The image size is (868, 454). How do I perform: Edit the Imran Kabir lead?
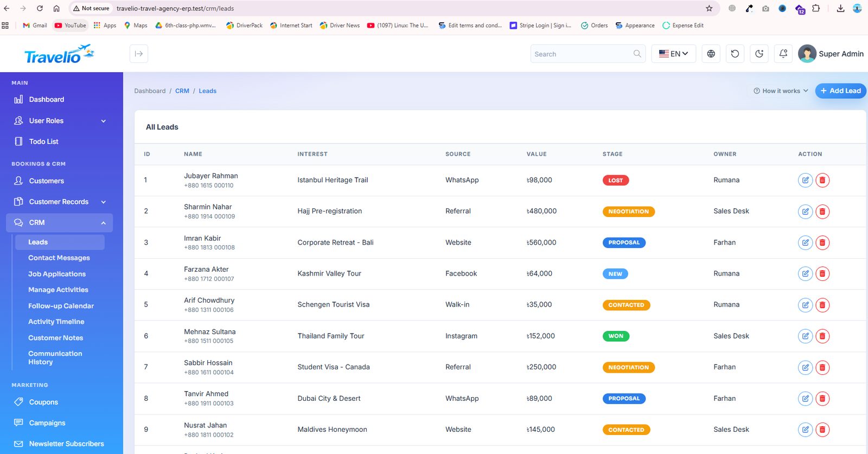coord(805,242)
